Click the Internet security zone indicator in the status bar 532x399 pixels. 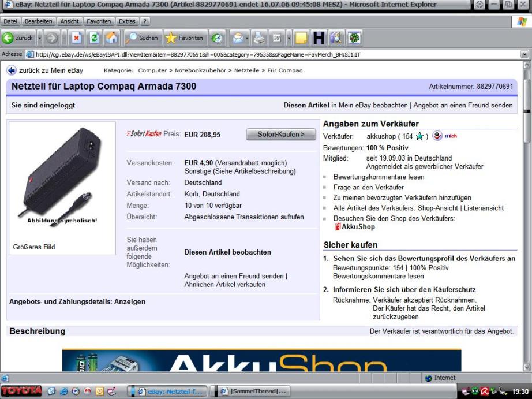point(440,378)
